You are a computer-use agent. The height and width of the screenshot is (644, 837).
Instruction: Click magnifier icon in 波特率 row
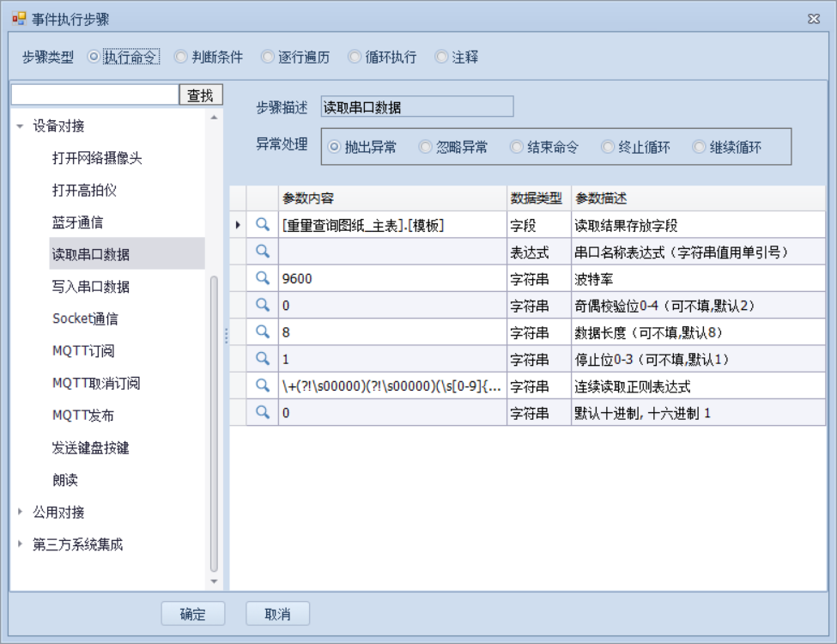(x=263, y=278)
